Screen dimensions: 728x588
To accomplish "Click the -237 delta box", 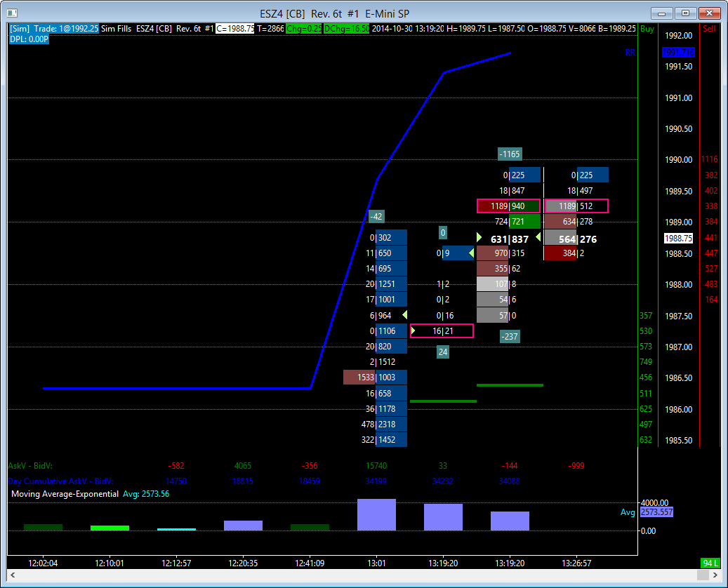I will tap(510, 337).
